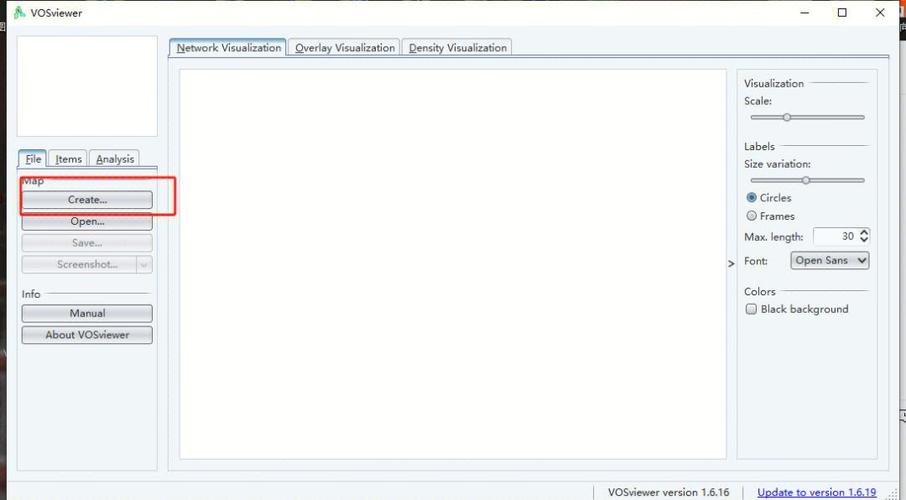Click the Max. length input field

point(836,236)
